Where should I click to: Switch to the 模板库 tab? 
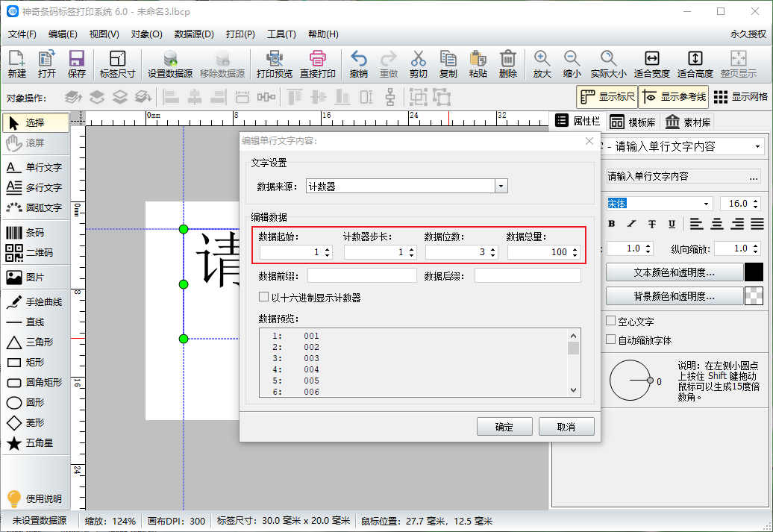point(633,122)
